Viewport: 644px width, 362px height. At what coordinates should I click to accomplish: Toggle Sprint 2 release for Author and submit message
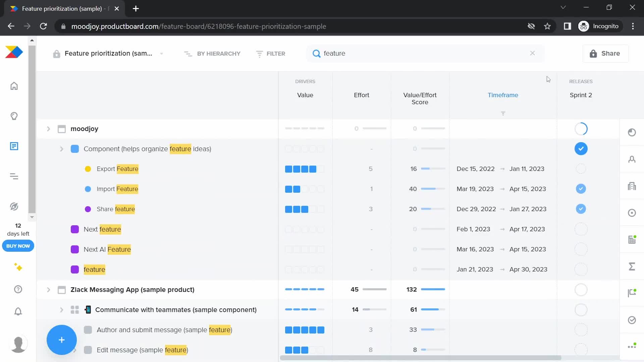click(x=581, y=330)
